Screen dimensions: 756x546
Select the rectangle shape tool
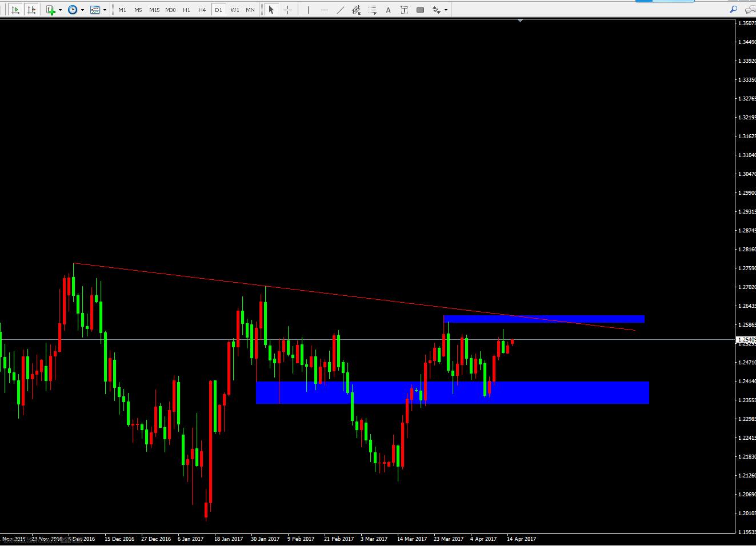[421, 10]
